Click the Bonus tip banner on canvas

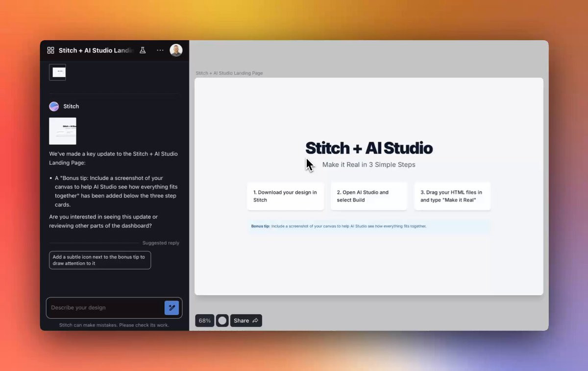tap(369, 226)
